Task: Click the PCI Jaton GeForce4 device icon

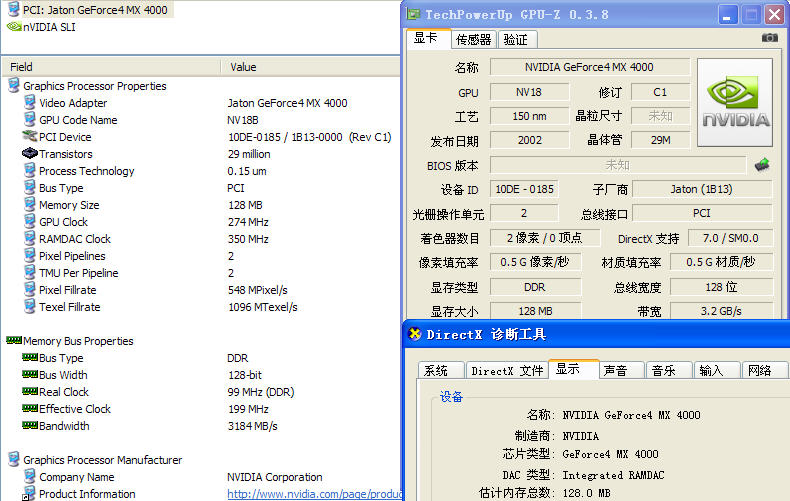Action: (14, 9)
